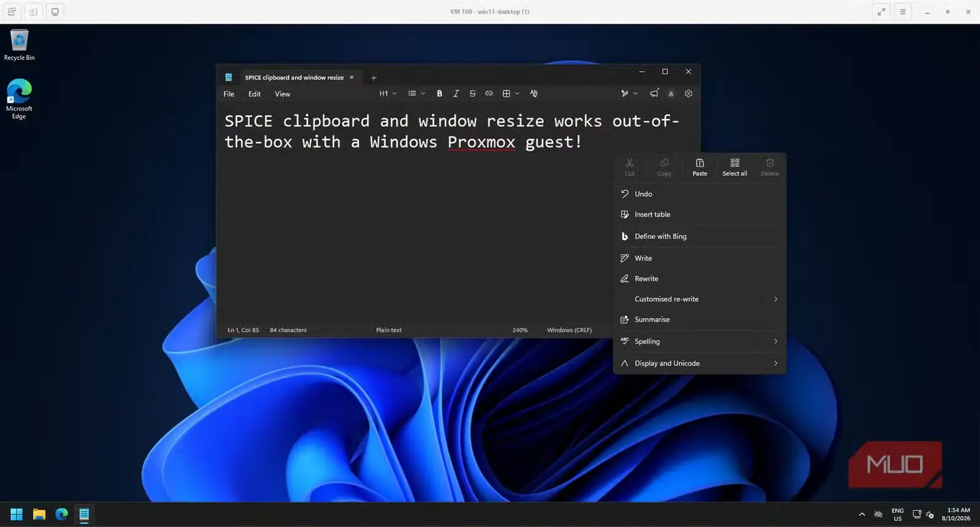Screen dimensions: 980x527
Task: Click the Recycle Bin desktop icon
Action: (x=19, y=45)
